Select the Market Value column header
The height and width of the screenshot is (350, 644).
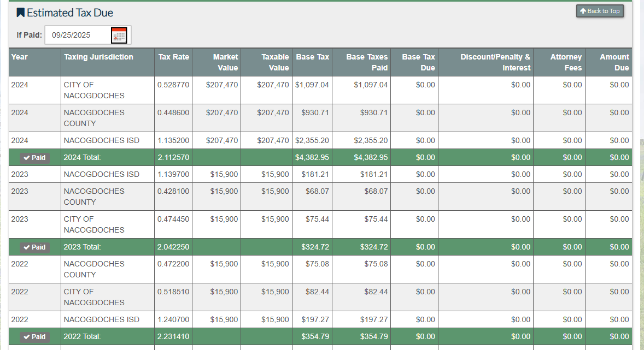pos(225,62)
